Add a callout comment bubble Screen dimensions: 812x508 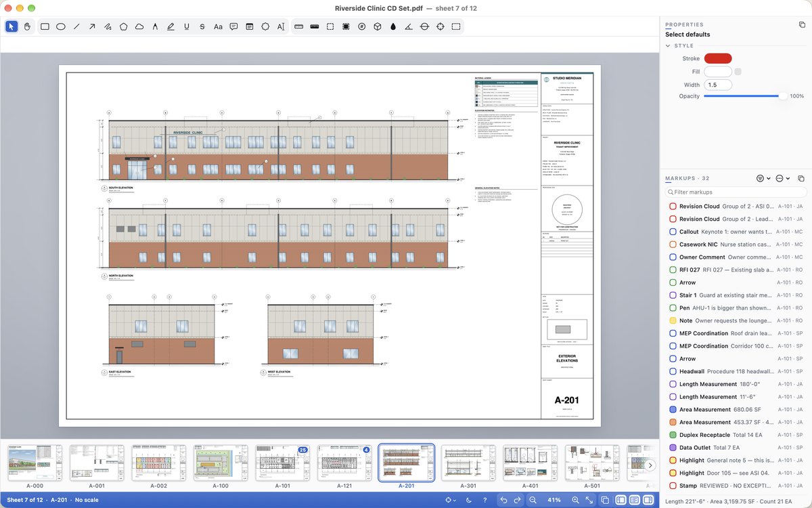tap(233, 26)
